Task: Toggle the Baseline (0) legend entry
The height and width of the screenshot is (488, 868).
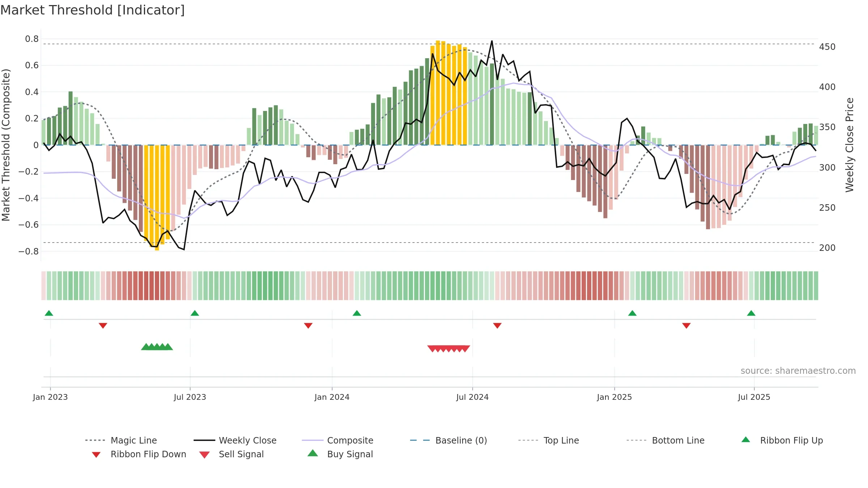Action: pyautogui.click(x=448, y=440)
